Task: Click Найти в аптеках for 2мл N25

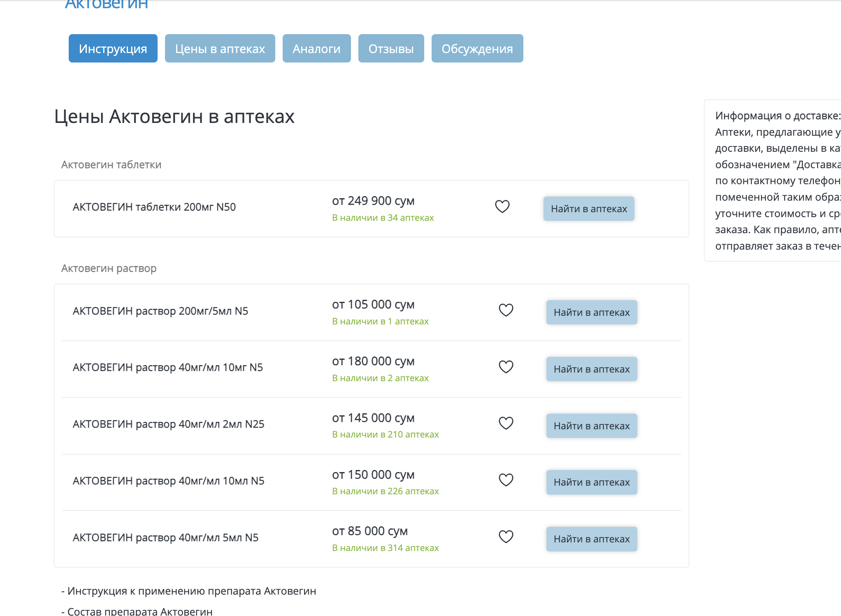Action: point(591,426)
